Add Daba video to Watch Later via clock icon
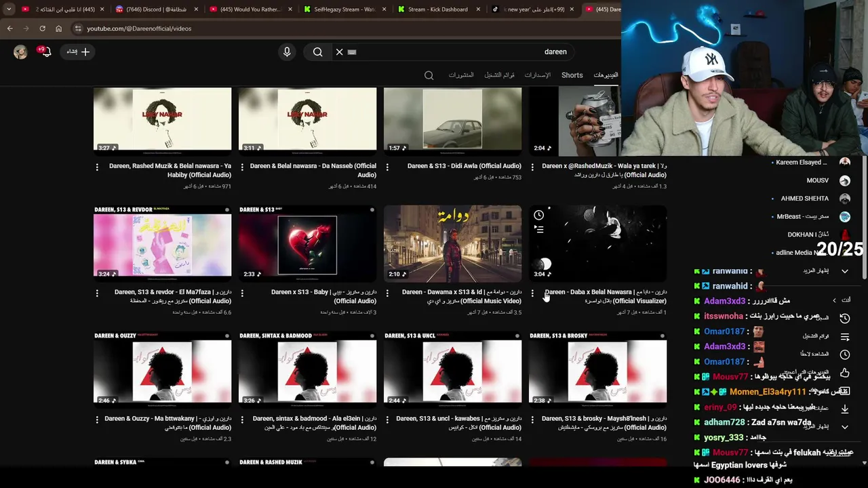This screenshot has width=868, height=488. (538, 215)
